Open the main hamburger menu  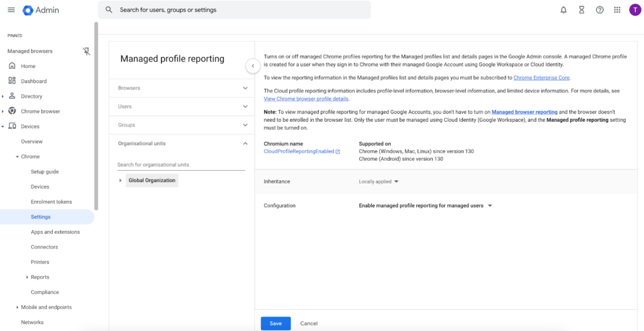[11, 10]
